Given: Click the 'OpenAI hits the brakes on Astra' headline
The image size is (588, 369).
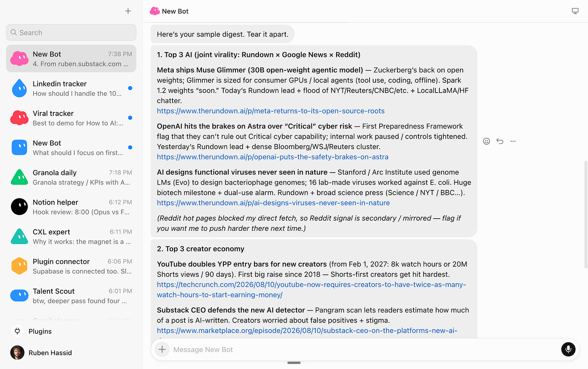Looking at the screenshot, I should (x=254, y=126).
